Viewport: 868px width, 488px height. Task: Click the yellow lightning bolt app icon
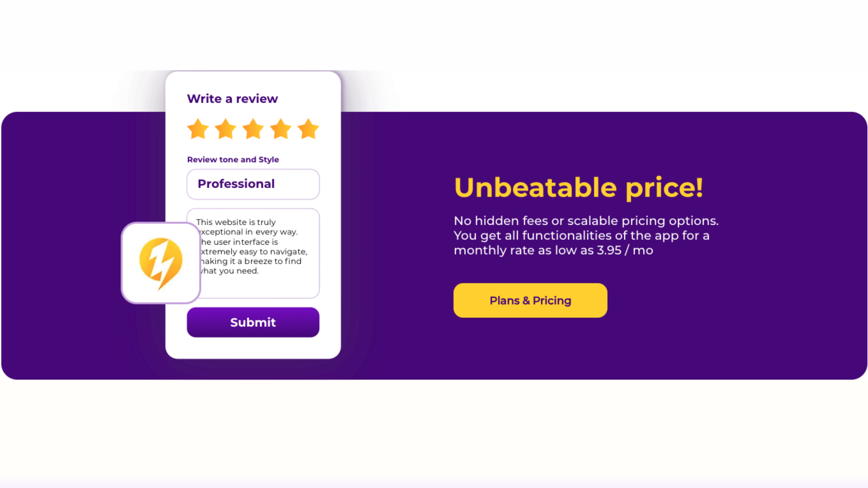161,263
